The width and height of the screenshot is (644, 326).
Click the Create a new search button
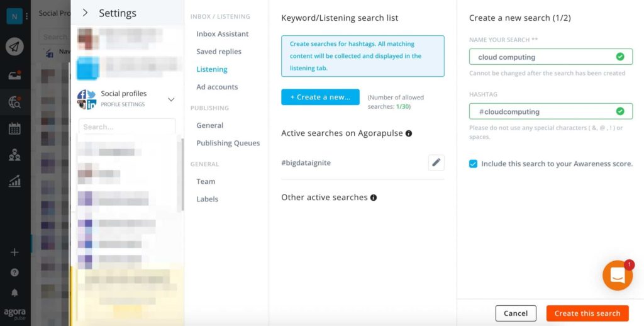point(320,97)
